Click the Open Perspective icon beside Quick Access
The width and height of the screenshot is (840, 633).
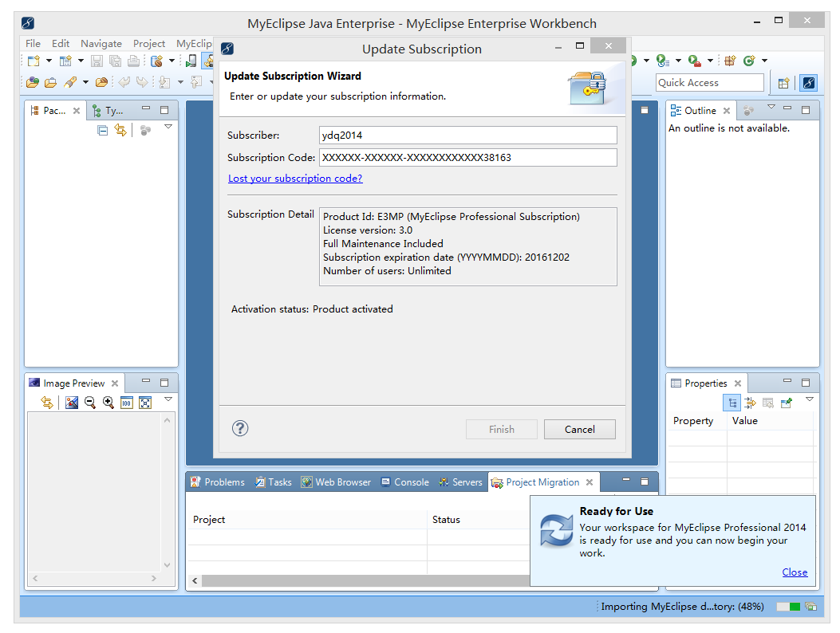coord(783,82)
